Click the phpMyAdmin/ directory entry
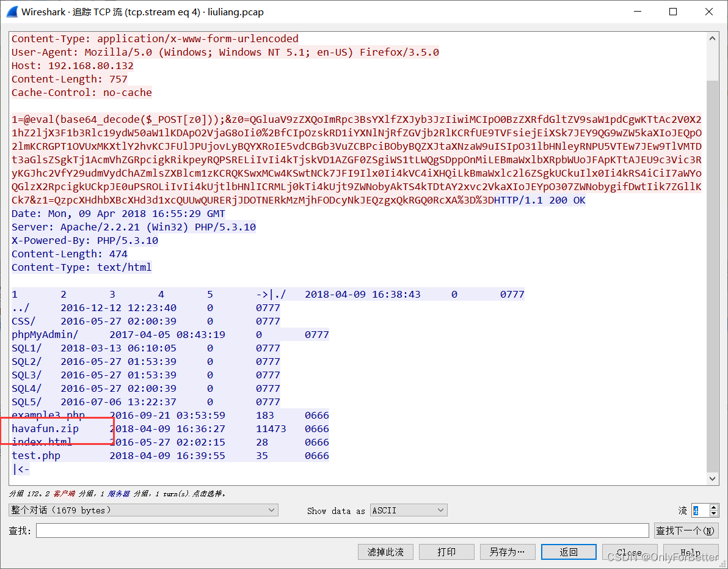This screenshot has height=569, width=728. [45, 334]
